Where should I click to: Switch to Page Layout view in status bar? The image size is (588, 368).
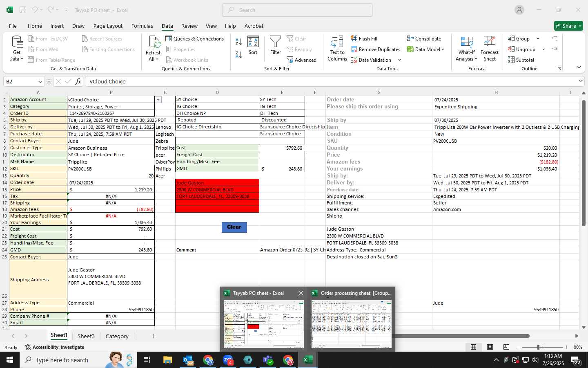tap(490, 347)
